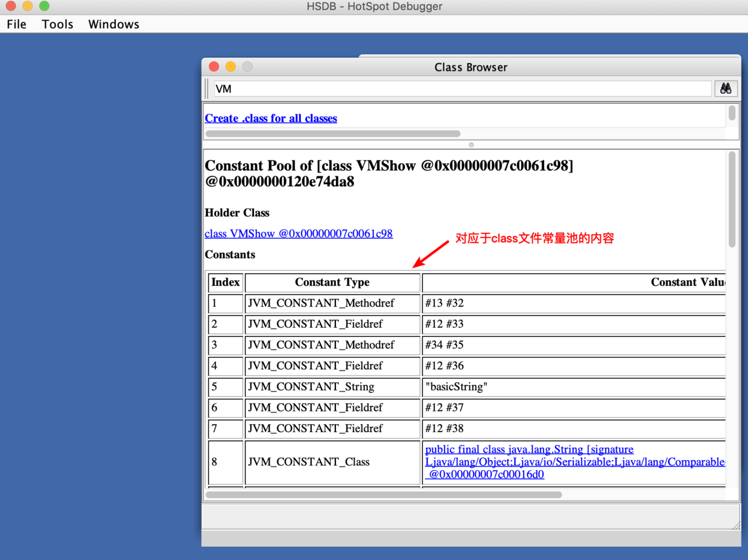Minimize the Class Browser with yellow button
Screen dimensions: 748x560
[x=230, y=67]
